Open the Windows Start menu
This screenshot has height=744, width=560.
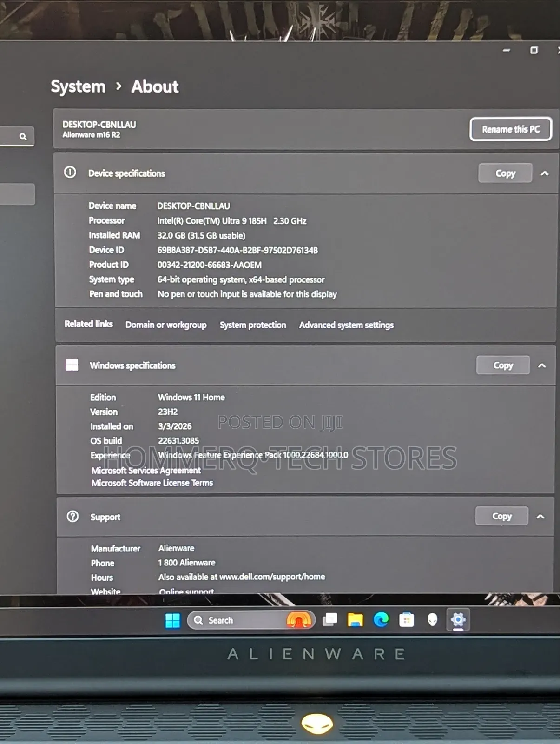[172, 620]
